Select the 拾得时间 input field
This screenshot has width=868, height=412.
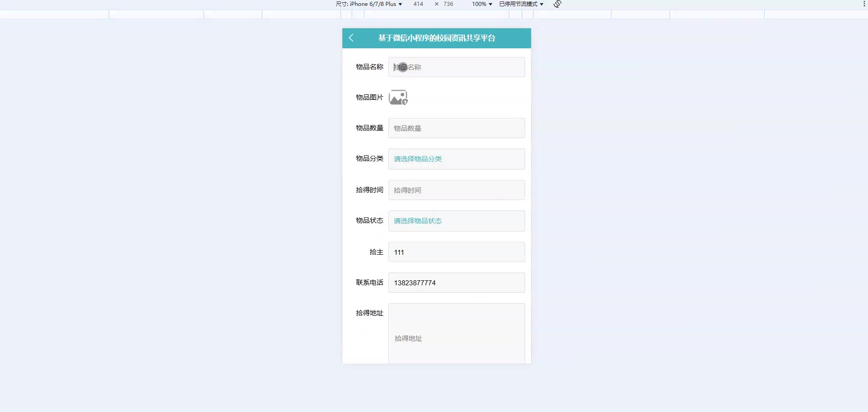tap(456, 190)
